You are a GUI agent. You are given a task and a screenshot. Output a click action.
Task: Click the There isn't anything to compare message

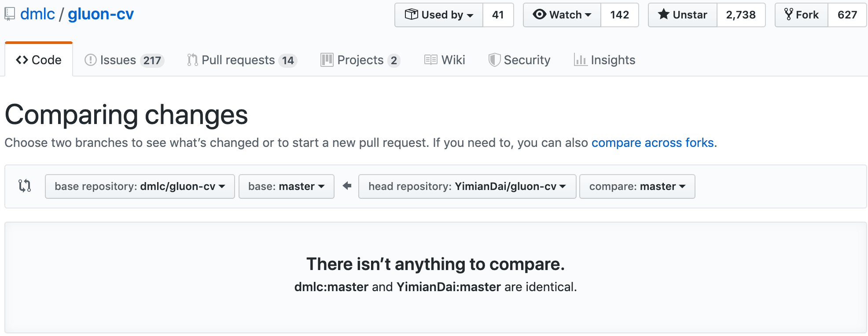(435, 264)
